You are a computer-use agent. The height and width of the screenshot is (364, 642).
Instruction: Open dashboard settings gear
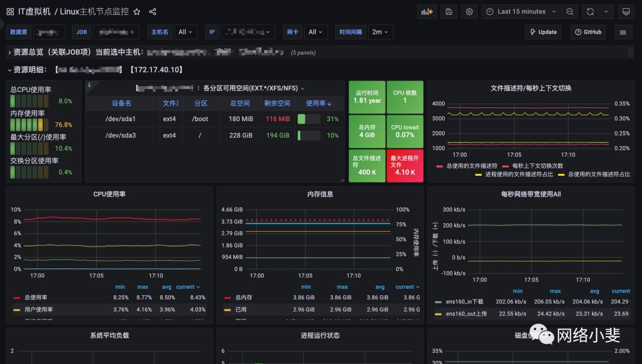point(470,11)
